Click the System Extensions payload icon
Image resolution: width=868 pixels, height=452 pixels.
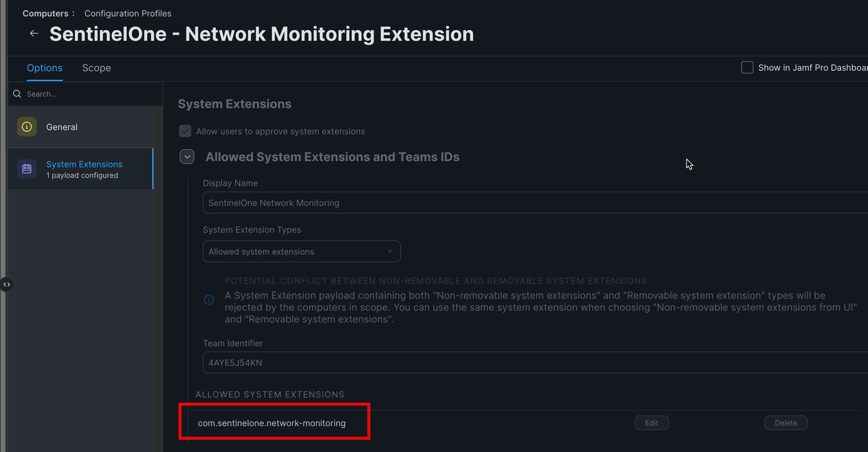[x=26, y=169]
